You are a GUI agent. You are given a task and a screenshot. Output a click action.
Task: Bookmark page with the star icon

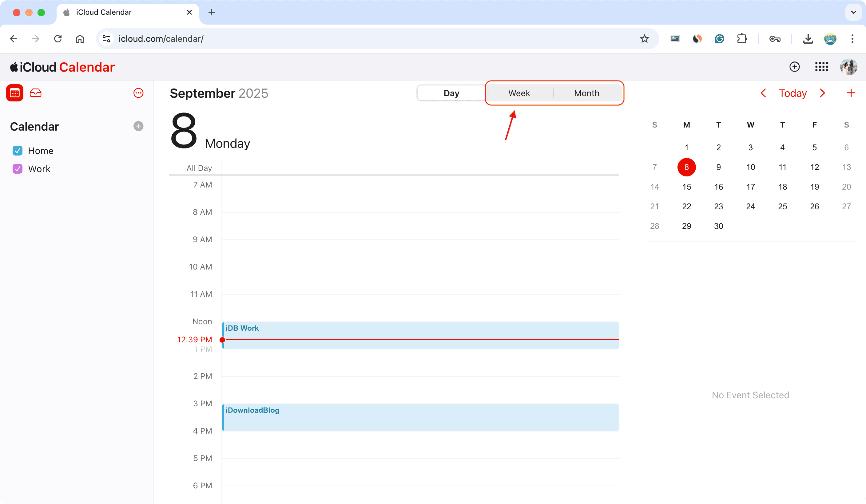point(644,39)
